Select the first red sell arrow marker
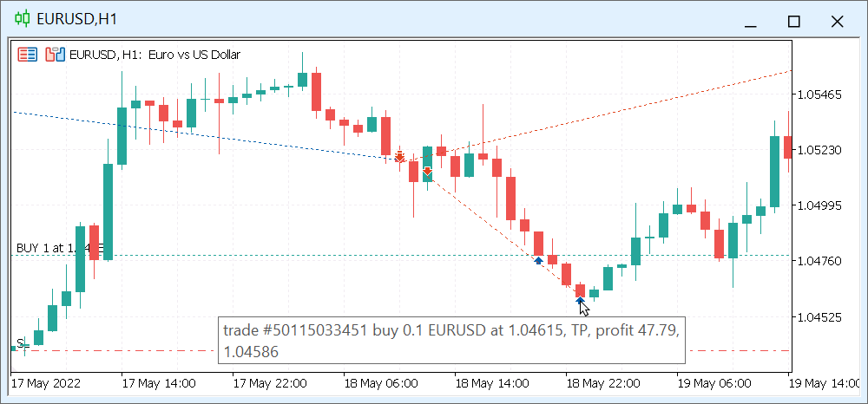Image resolution: width=868 pixels, height=404 pixels. [x=399, y=156]
